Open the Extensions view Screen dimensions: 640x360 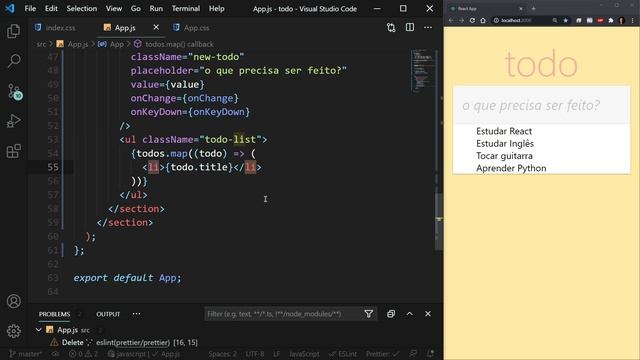(13, 151)
